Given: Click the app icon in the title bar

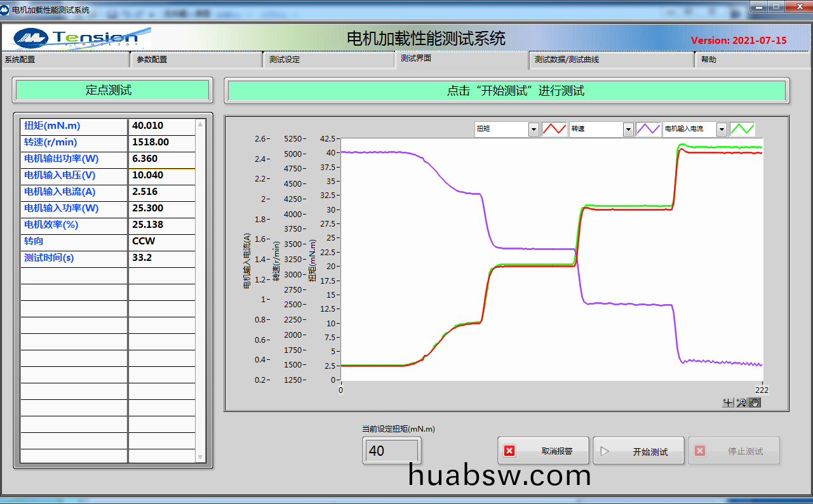Looking at the screenshot, I should pyautogui.click(x=6, y=10).
